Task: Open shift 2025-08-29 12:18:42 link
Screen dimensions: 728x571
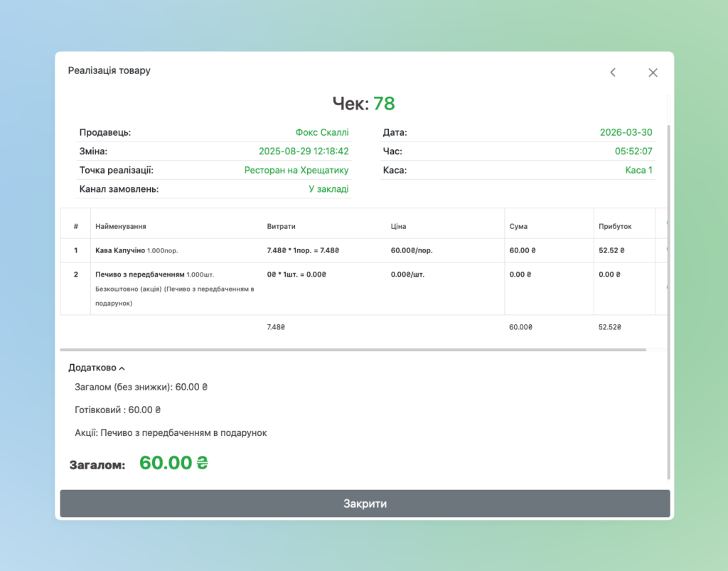Action: tap(304, 151)
